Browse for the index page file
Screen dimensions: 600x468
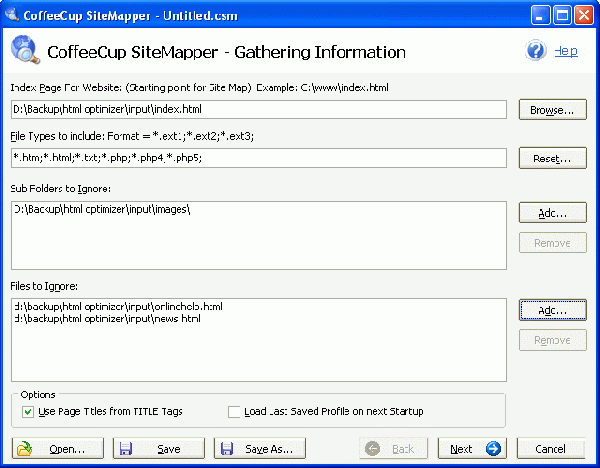click(553, 110)
